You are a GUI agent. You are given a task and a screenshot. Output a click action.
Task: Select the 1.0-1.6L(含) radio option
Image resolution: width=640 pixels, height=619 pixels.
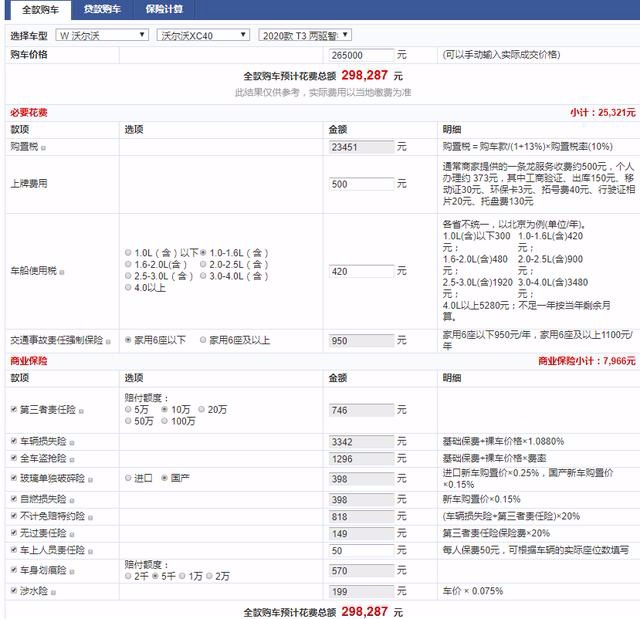(203, 253)
